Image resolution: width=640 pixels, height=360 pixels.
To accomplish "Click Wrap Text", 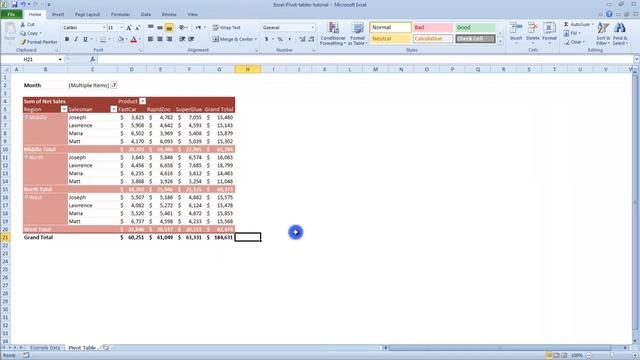I will (x=227, y=27).
